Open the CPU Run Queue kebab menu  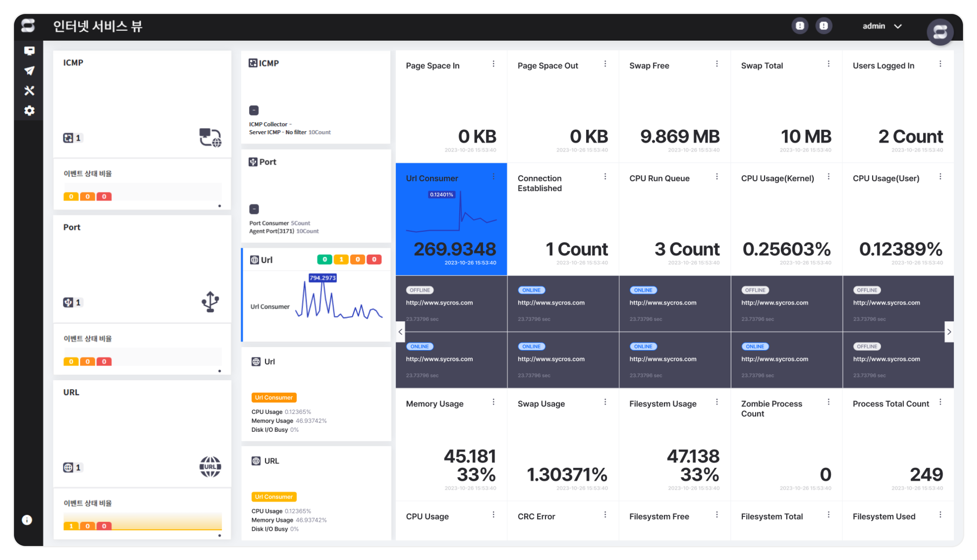[717, 177]
